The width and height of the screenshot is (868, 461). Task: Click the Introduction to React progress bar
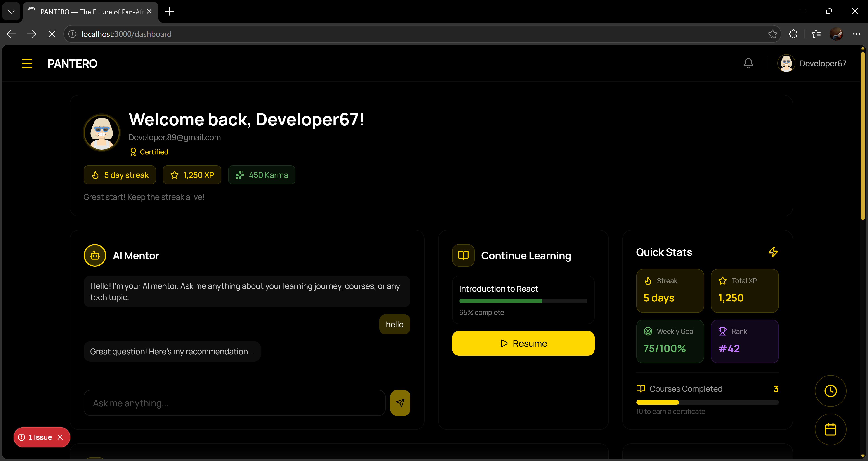point(523,301)
